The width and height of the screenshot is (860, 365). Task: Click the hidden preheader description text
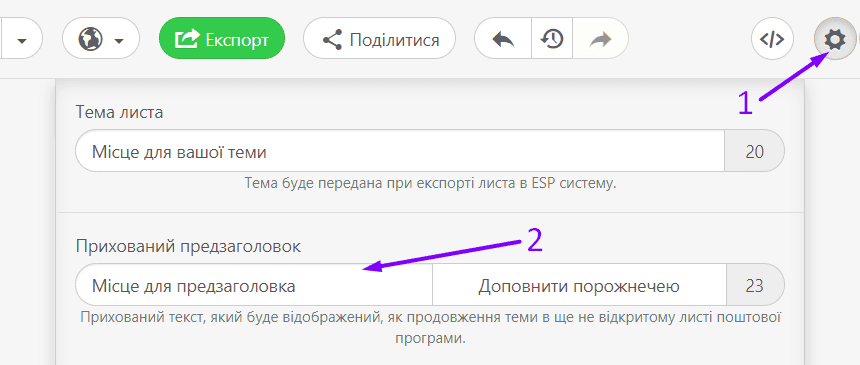(x=430, y=328)
